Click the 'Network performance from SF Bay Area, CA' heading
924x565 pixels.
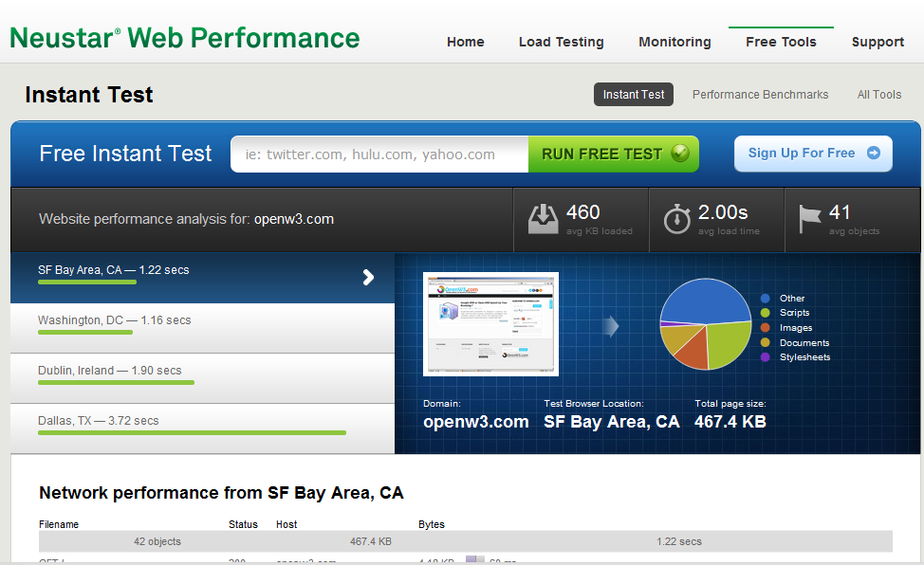click(x=221, y=493)
